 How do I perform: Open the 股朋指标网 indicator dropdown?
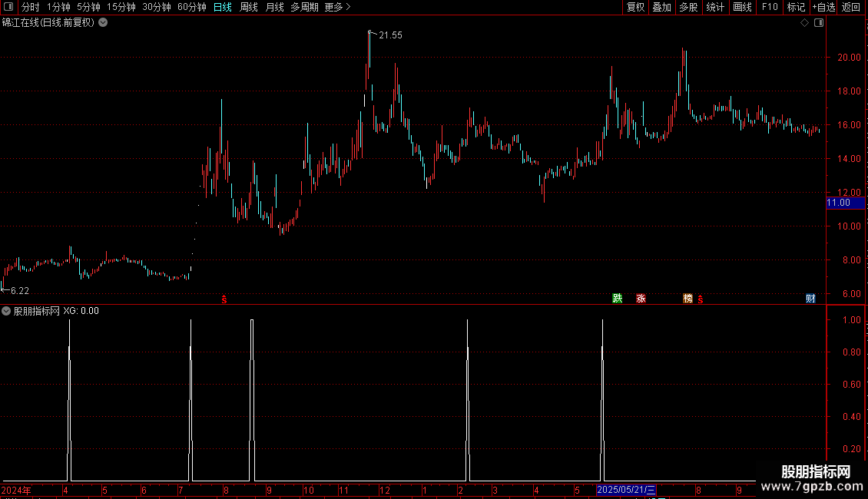6,311
